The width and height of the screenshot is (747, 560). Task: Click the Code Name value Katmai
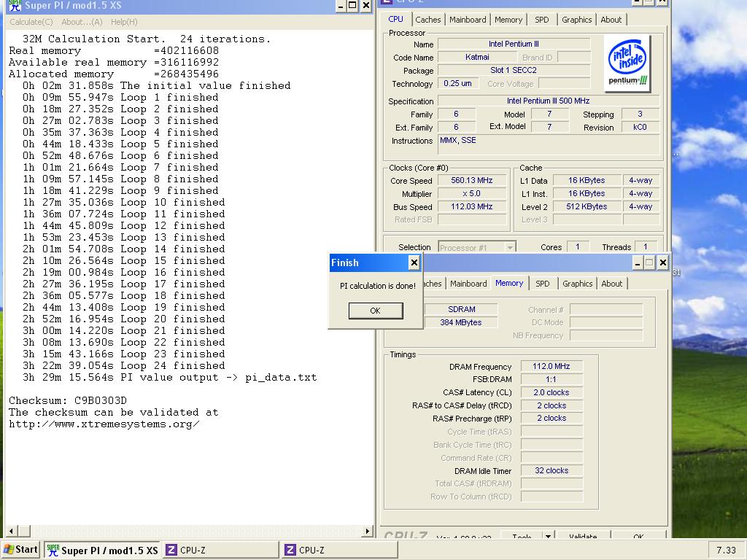tap(477, 57)
